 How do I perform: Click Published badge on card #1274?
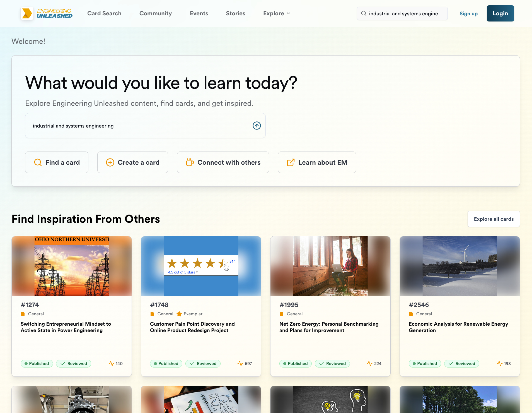(37, 364)
